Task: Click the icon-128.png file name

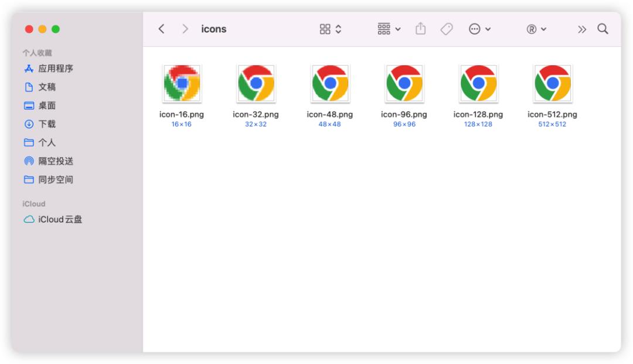Action: [x=478, y=114]
